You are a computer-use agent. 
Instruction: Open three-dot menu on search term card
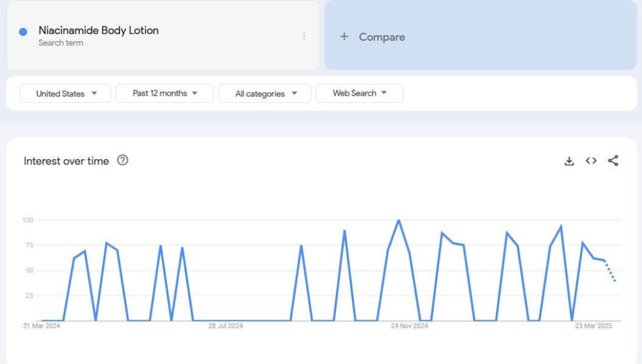tap(304, 36)
